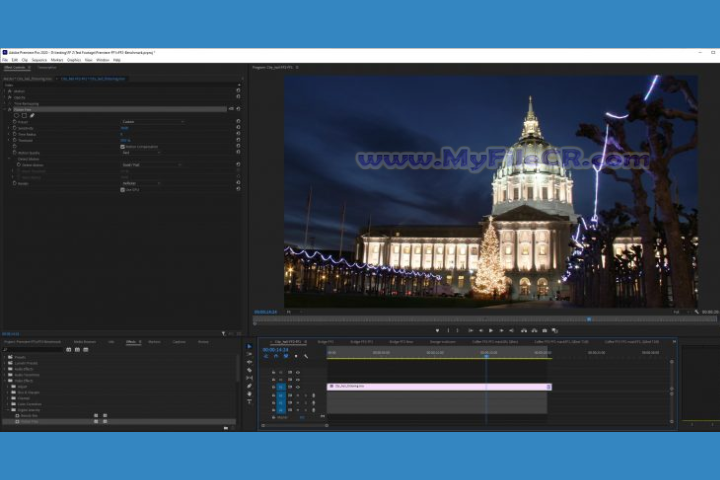
Task: Toggle the V1 track lock
Action: (273, 387)
